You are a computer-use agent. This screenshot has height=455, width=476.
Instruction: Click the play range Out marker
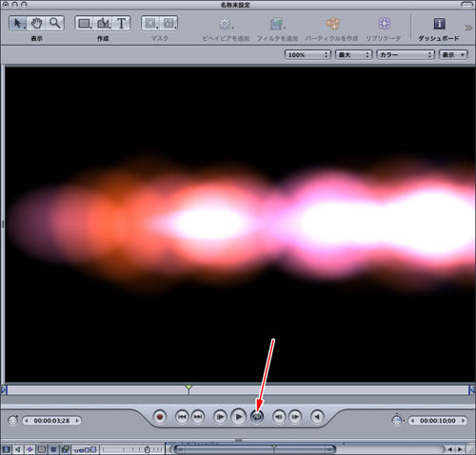(471, 389)
